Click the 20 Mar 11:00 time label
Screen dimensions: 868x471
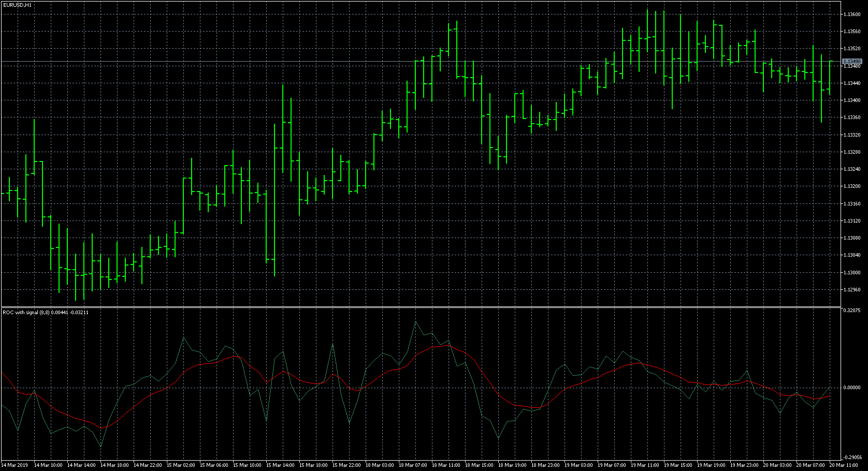[844, 465]
